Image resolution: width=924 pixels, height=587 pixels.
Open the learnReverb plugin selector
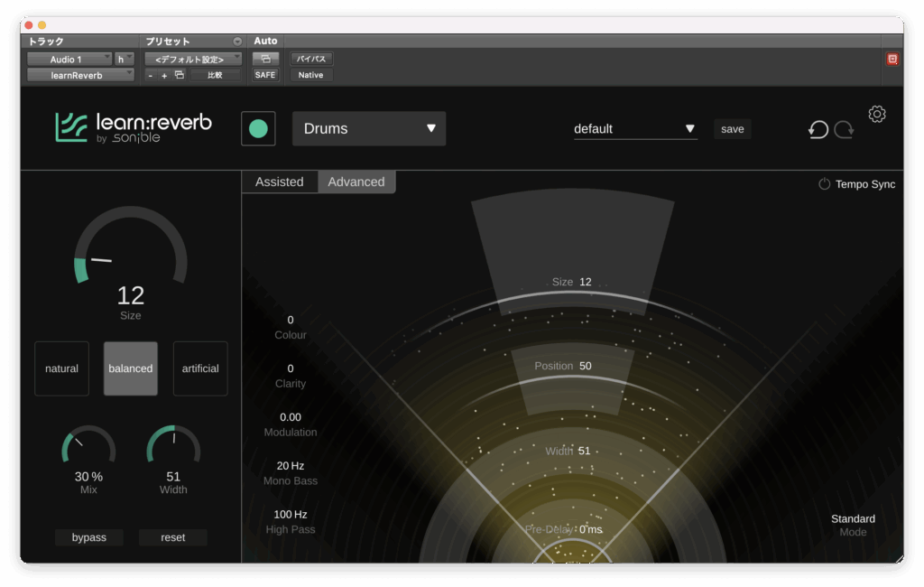click(x=80, y=75)
